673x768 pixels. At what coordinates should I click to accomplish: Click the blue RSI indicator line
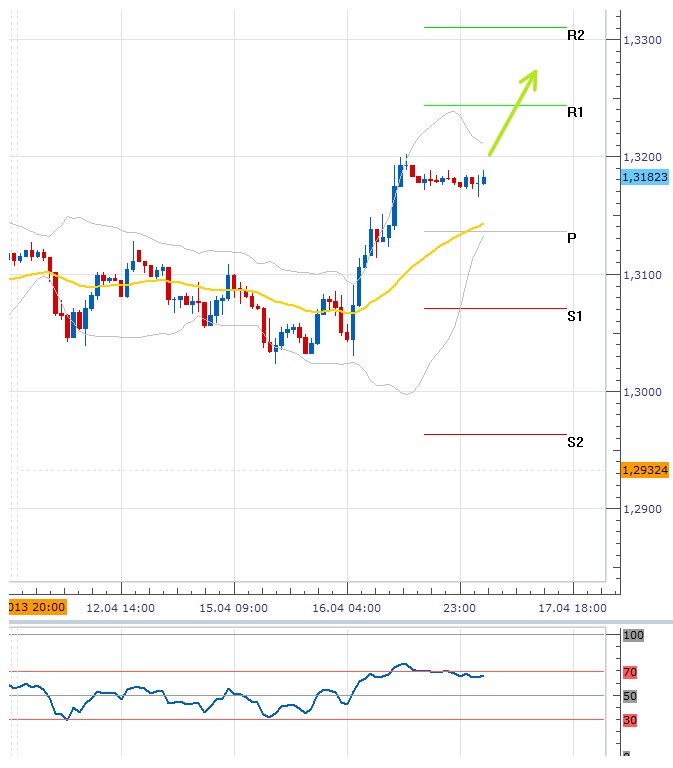(x=245, y=696)
